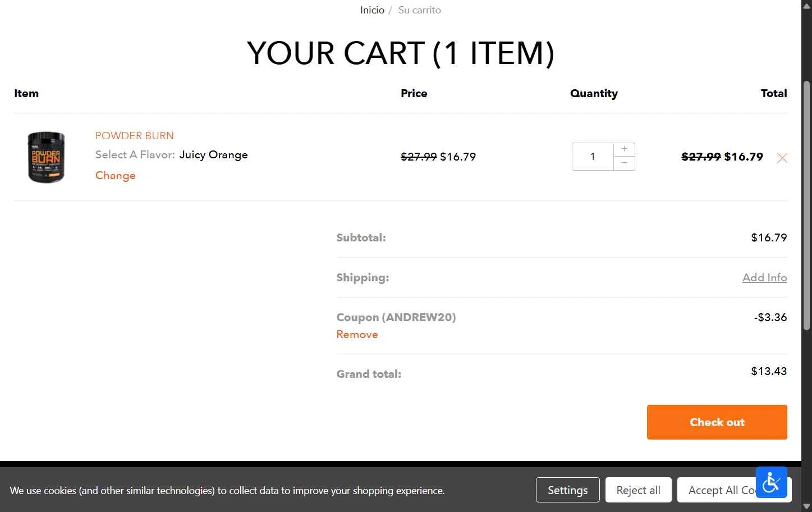Click the quantity input field

click(593, 157)
